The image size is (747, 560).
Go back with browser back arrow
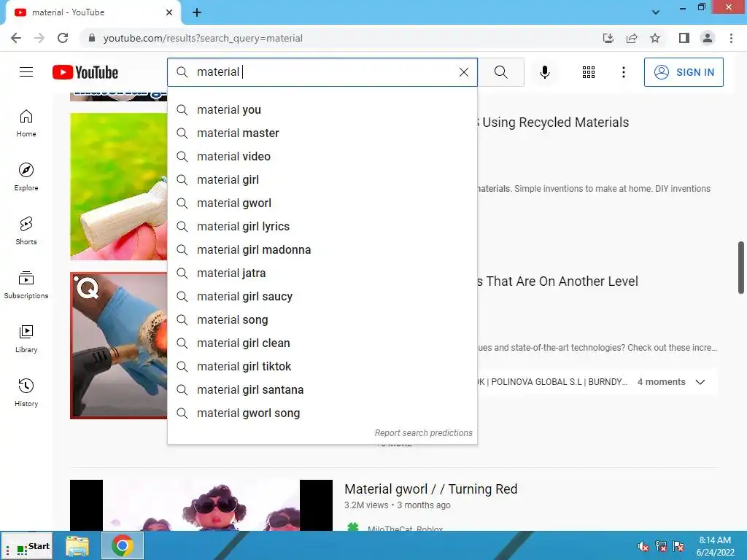16,38
